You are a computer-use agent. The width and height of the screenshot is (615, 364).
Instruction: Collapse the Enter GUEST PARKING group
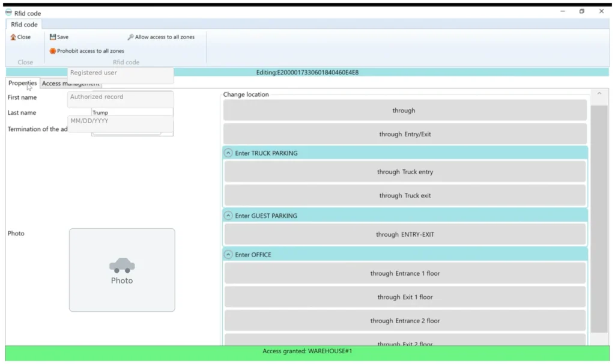pyautogui.click(x=228, y=216)
